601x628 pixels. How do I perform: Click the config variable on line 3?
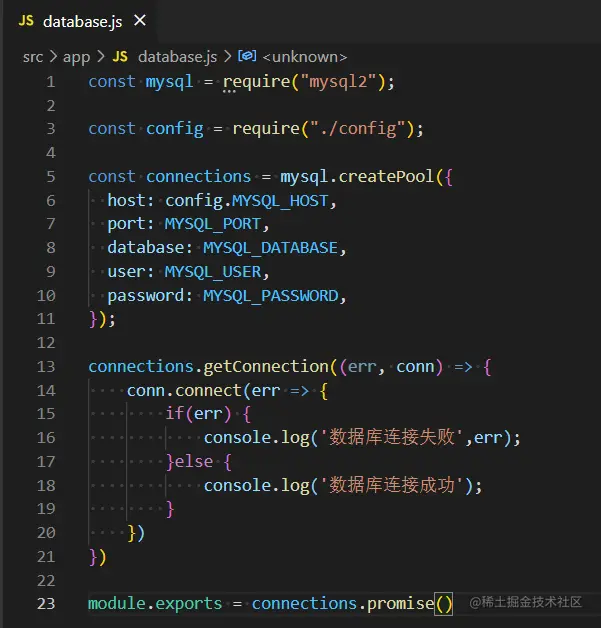point(175,129)
